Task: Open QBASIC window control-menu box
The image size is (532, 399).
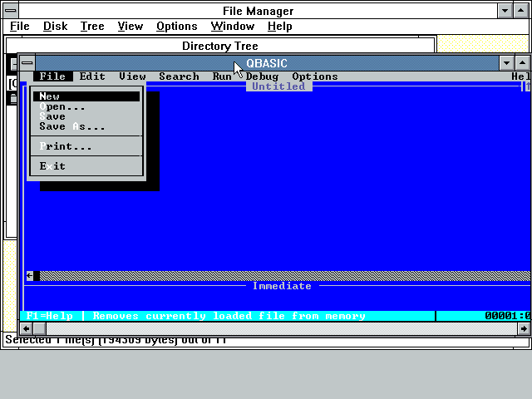Action: 27,63
